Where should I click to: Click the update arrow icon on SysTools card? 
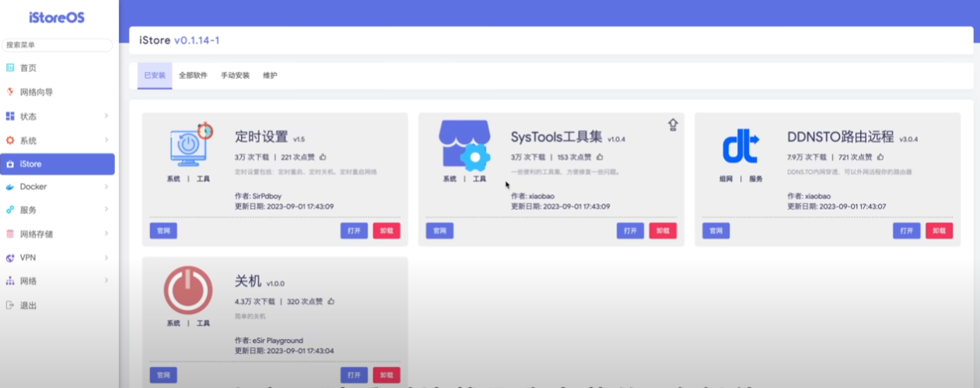point(673,124)
